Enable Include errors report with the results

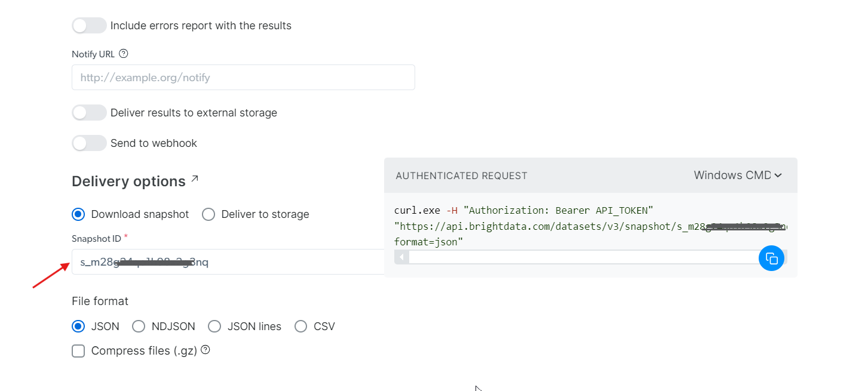click(x=89, y=26)
